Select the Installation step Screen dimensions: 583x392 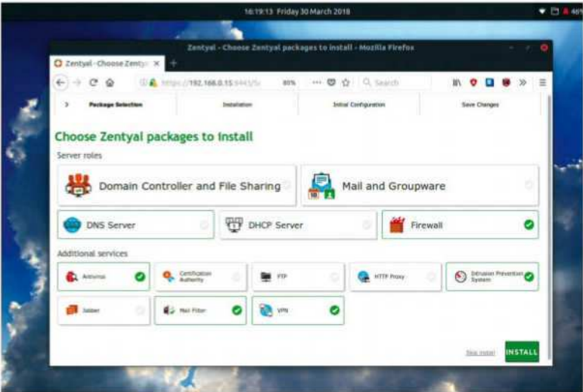tap(237, 105)
